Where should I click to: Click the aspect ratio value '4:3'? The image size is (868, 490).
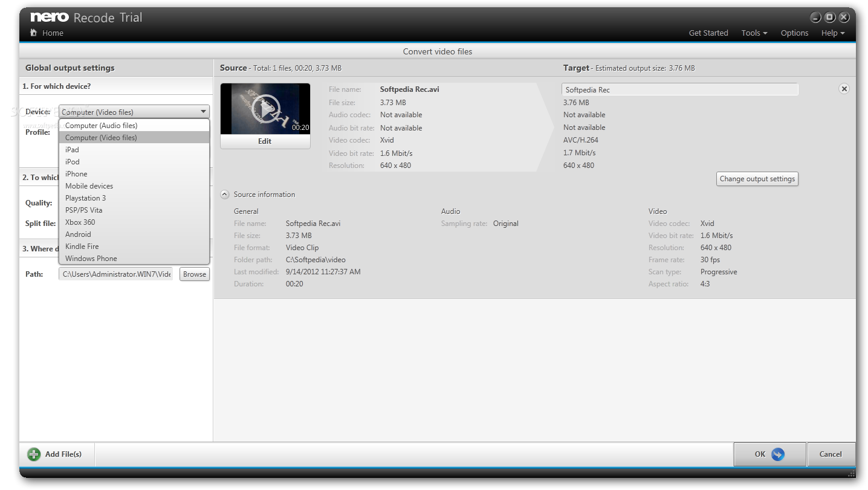coord(705,284)
